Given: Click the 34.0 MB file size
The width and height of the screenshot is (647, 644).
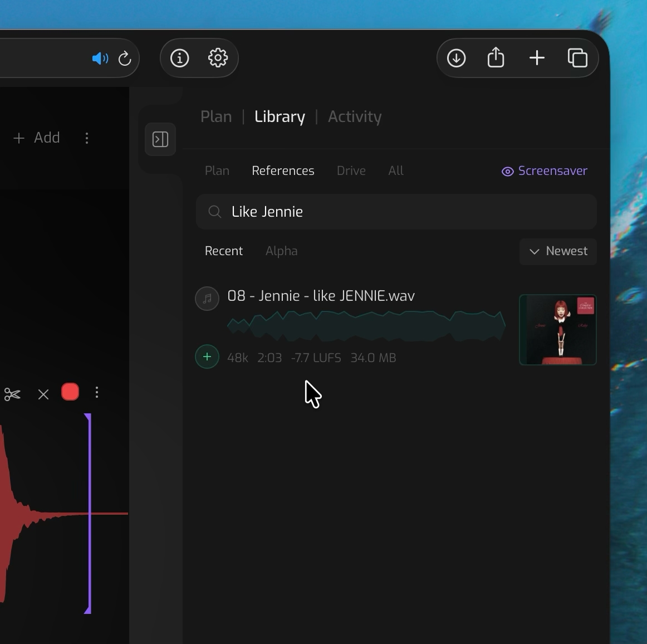Looking at the screenshot, I should [x=373, y=358].
